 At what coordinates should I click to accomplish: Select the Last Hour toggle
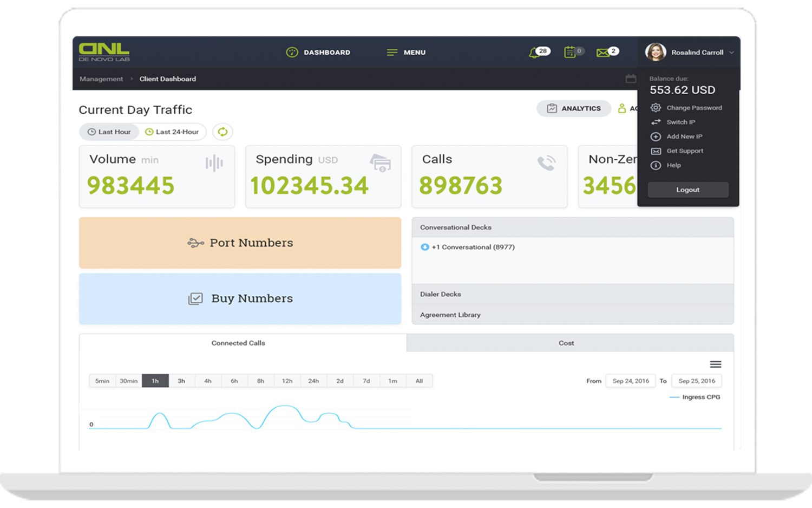109,132
